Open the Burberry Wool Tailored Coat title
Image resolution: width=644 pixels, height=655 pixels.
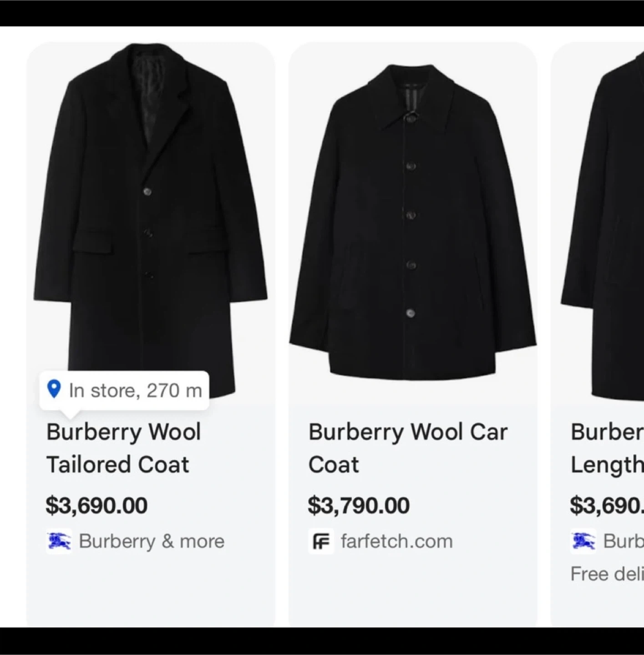123,448
